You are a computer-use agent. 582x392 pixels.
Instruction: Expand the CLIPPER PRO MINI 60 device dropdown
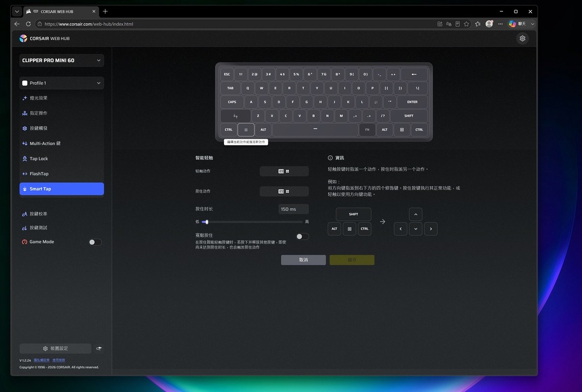click(61, 60)
